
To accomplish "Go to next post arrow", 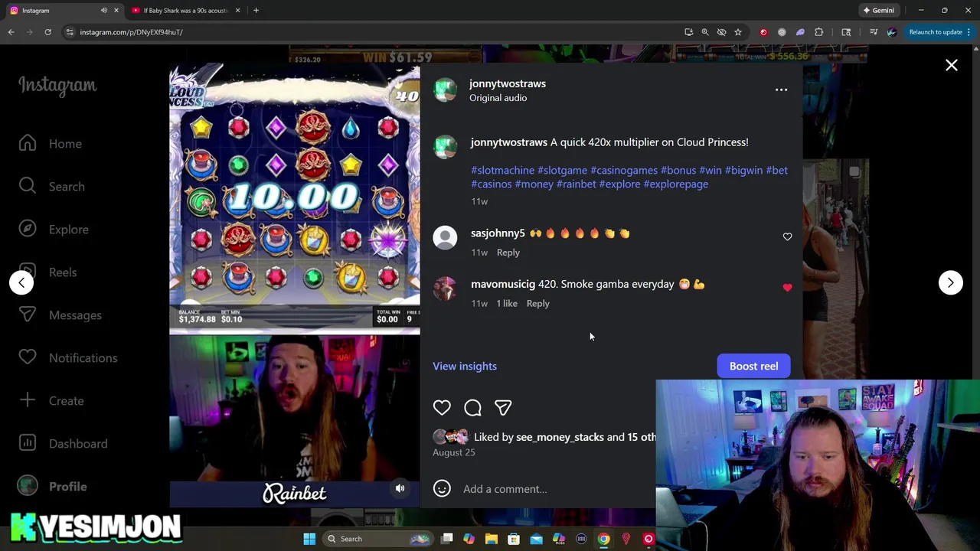I will [950, 282].
